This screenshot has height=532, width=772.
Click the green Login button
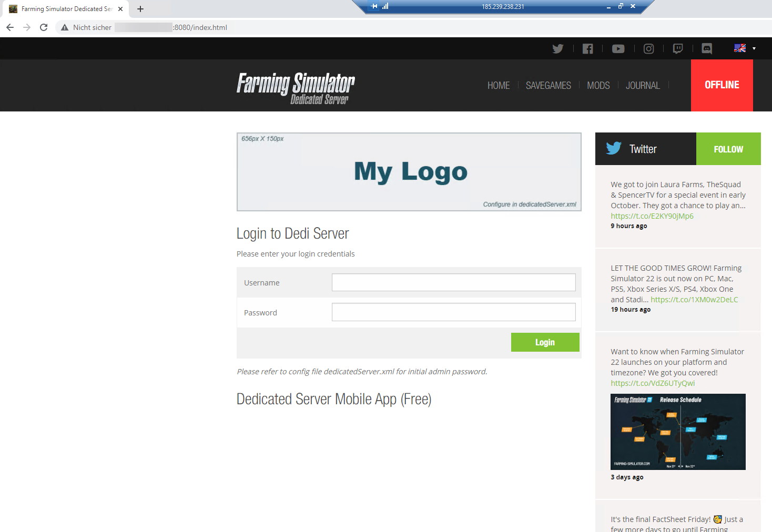545,342
